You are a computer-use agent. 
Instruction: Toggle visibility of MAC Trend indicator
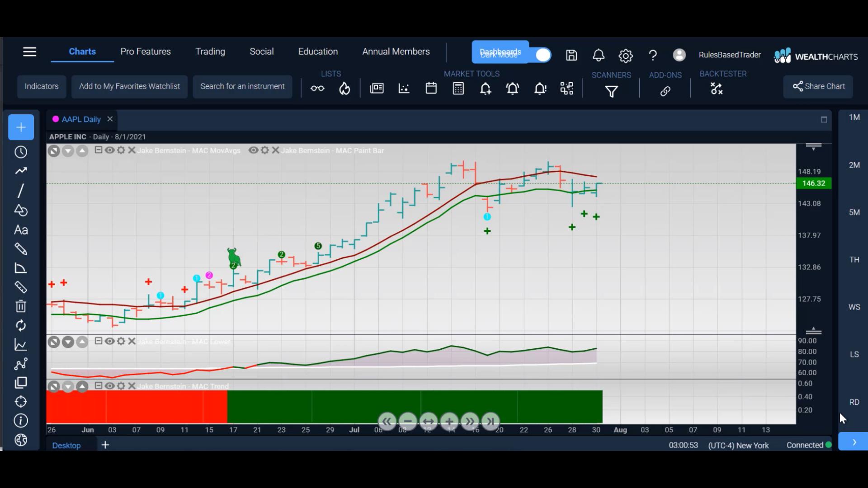[x=109, y=386]
